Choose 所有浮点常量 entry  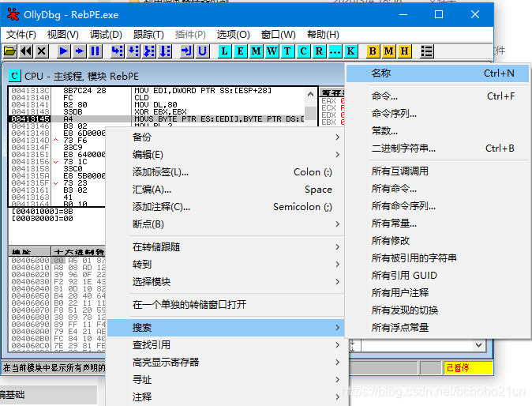pos(438,328)
